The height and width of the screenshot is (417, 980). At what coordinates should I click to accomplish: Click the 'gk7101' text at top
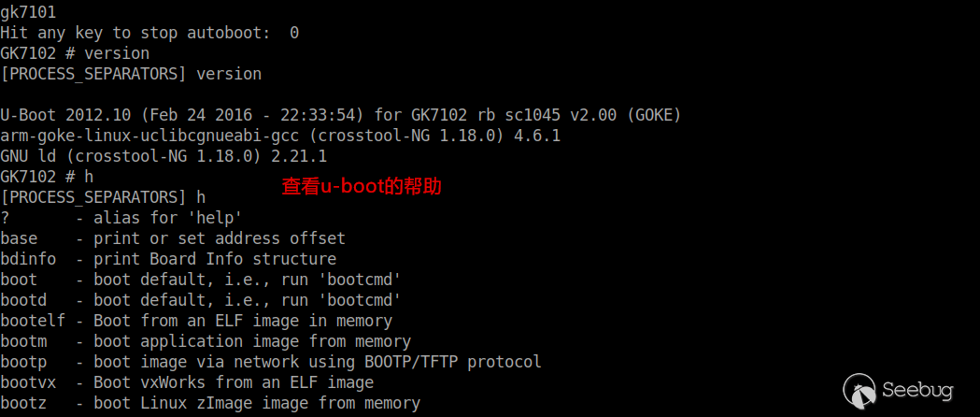click(x=28, y=12)
